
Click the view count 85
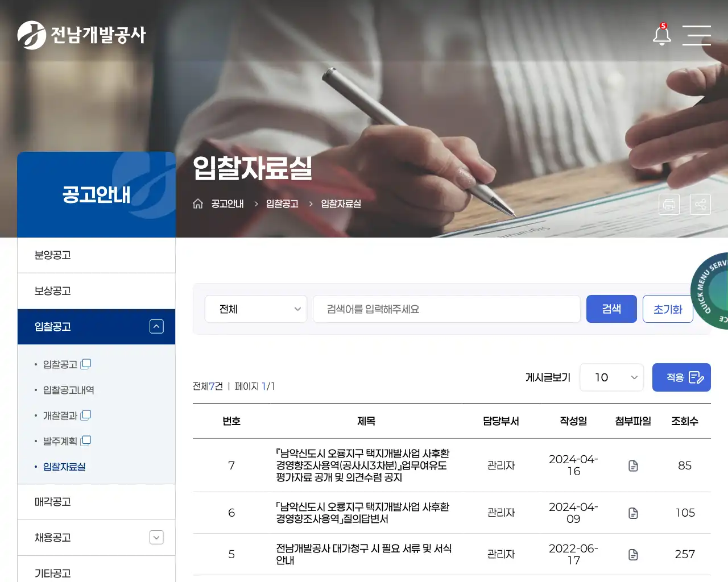point(685,465)
